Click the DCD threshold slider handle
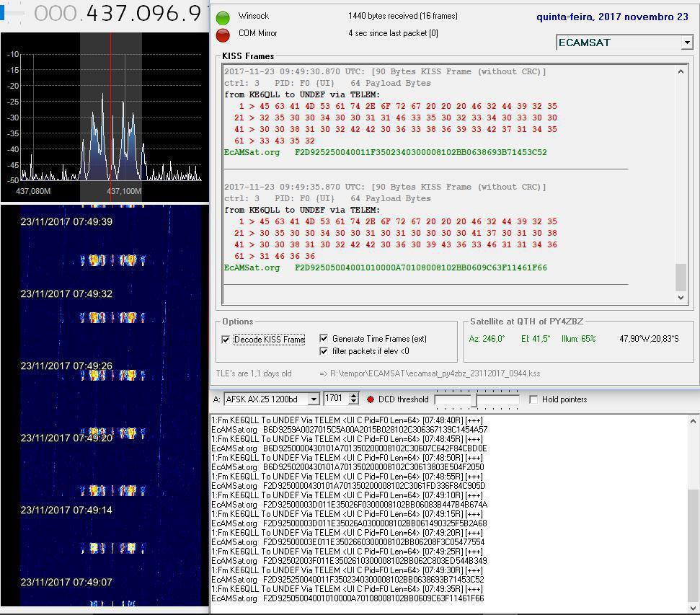This screenshot has width=700, height=615. (x=474, y=399)
